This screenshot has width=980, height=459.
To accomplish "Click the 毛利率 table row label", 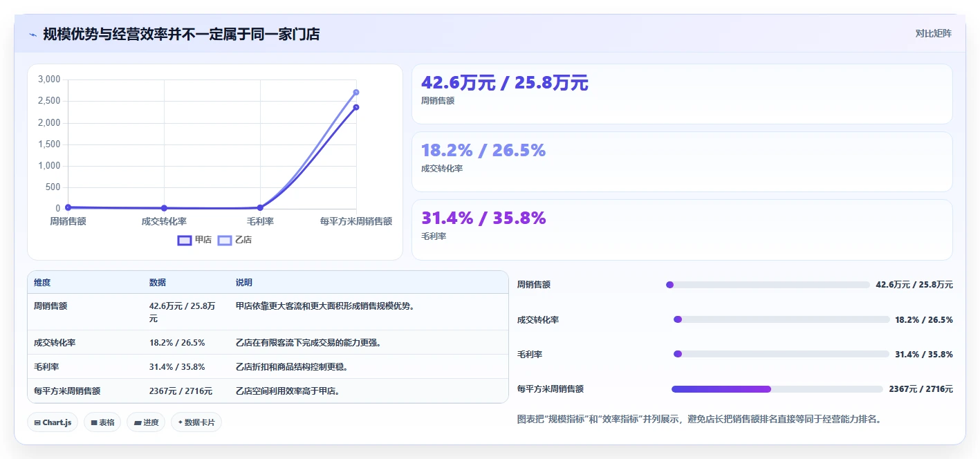I will 46,366.
